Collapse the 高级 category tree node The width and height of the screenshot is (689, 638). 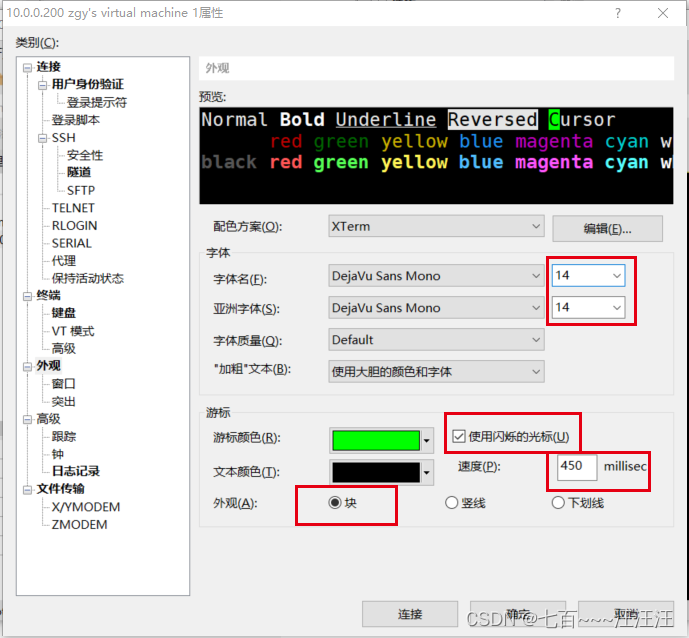coord(27,419)
